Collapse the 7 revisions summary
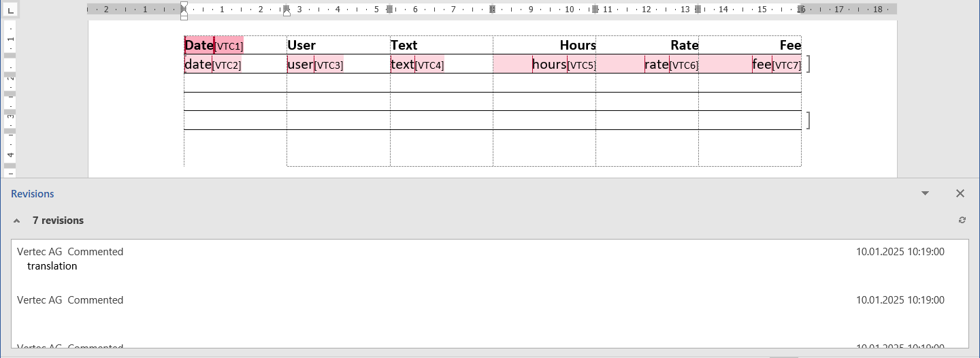980x358 pixels. click(x=16, y=221)
